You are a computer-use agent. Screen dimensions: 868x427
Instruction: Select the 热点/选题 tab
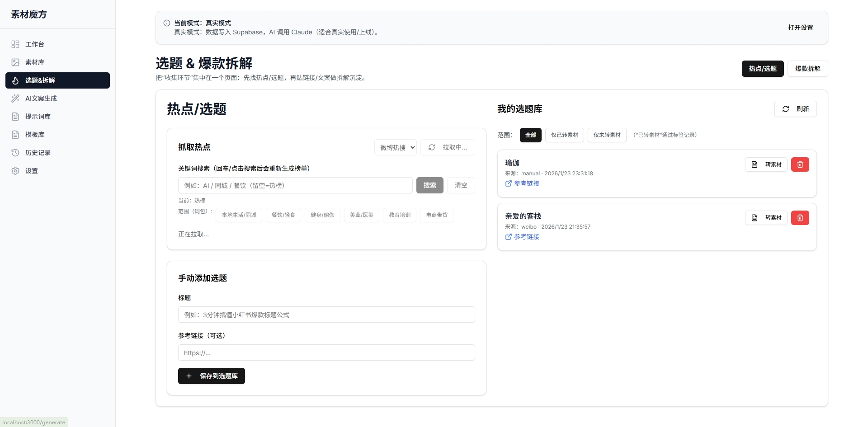pyautogui.click(x=763, y=69)
